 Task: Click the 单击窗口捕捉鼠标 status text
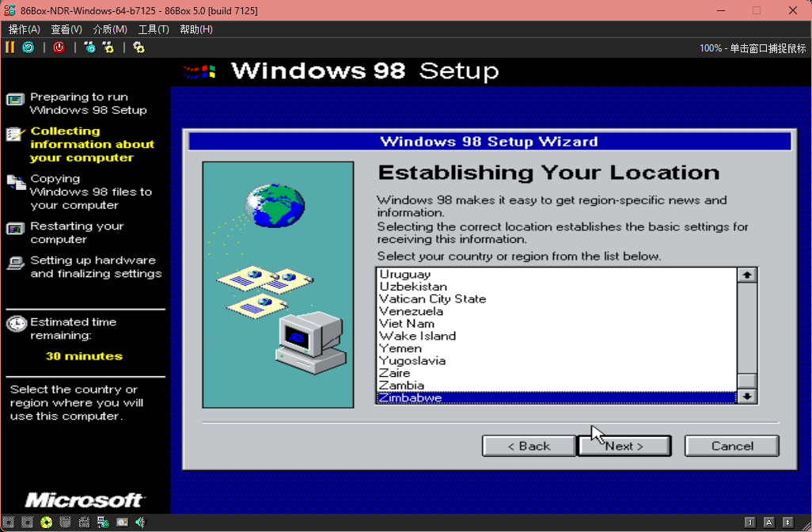coord(768,48)
